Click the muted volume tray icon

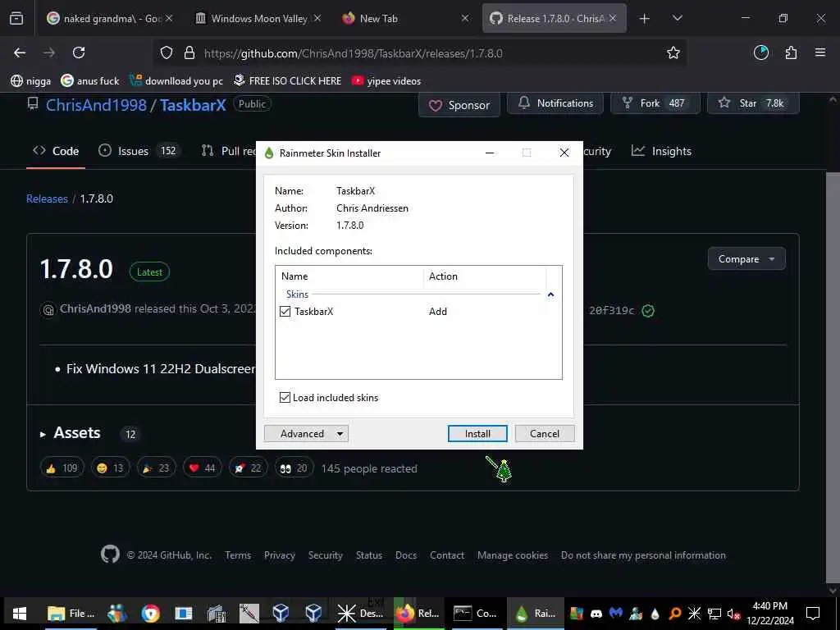point(733,614)
